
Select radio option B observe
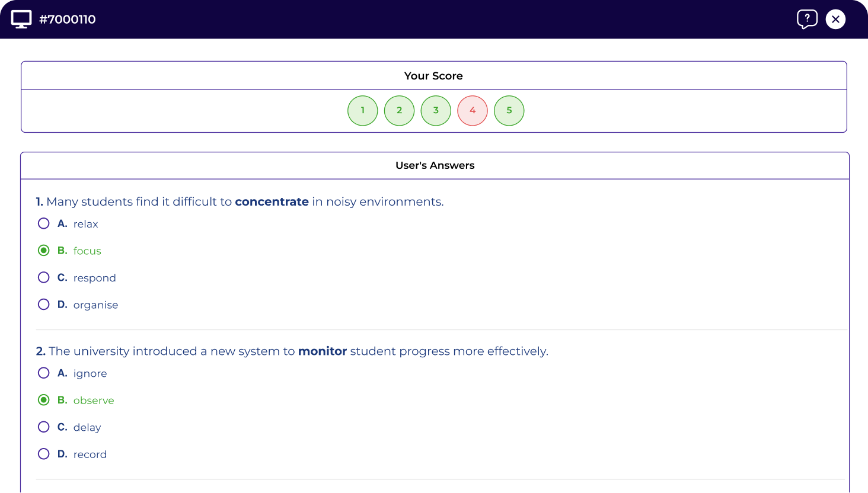(x=44, y=400)
